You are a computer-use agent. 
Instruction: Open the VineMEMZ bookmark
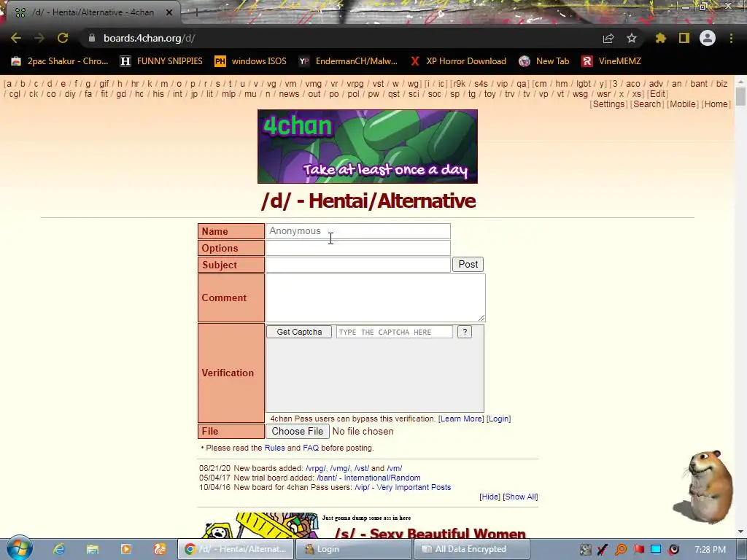(611, 61)
